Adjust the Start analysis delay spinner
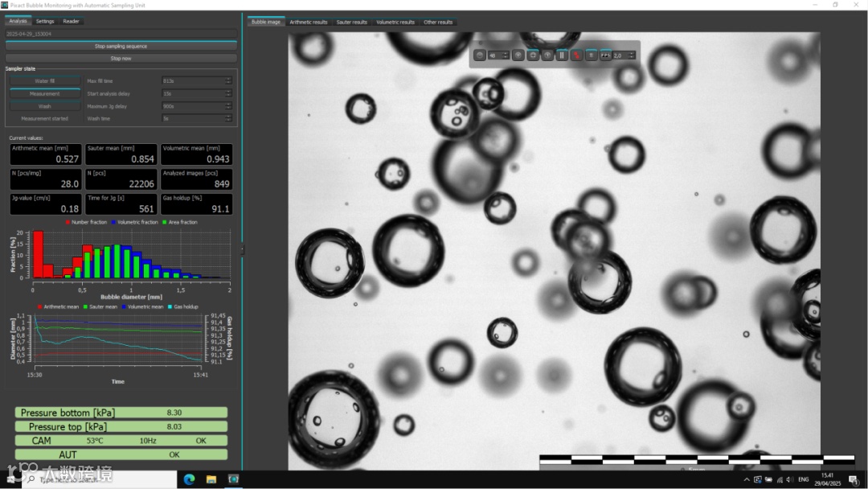Viewport: 868px width, 489px height. coord(228,93)
